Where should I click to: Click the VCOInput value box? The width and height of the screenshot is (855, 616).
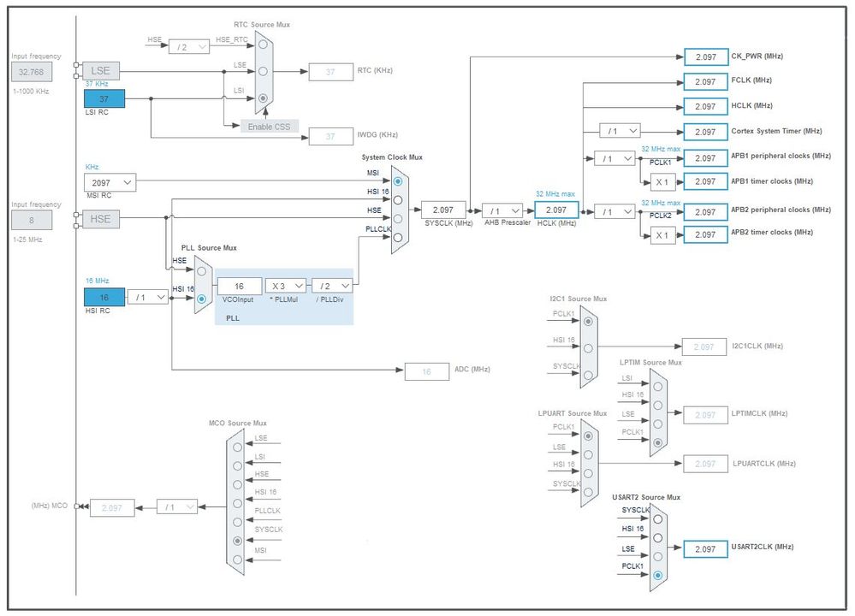[x=240, y=287]
